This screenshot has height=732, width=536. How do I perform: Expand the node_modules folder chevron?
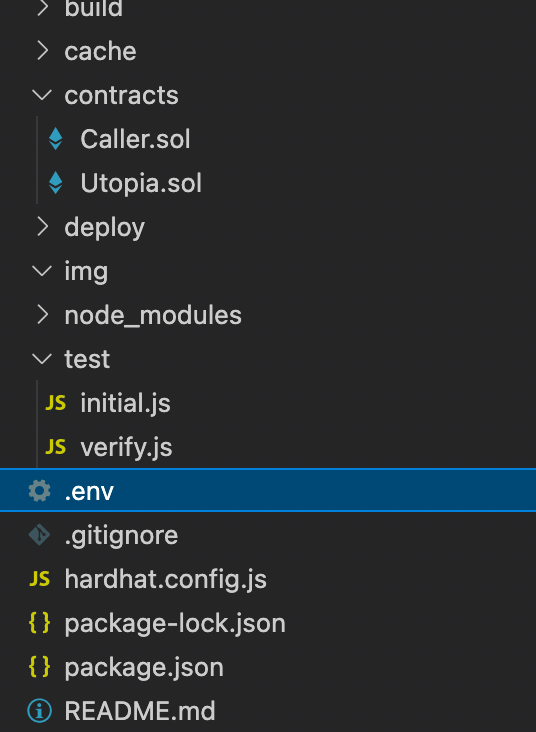tap(42, 315)
